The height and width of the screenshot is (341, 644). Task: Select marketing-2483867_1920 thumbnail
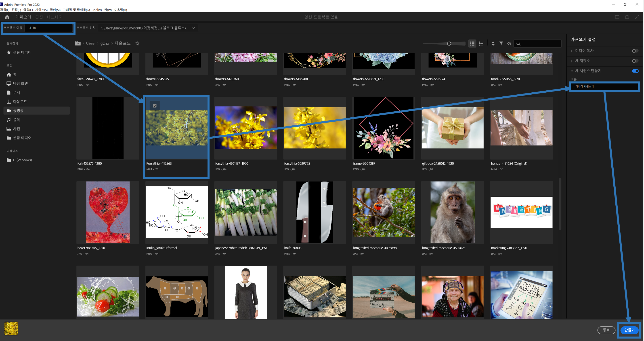click(522, 212)
